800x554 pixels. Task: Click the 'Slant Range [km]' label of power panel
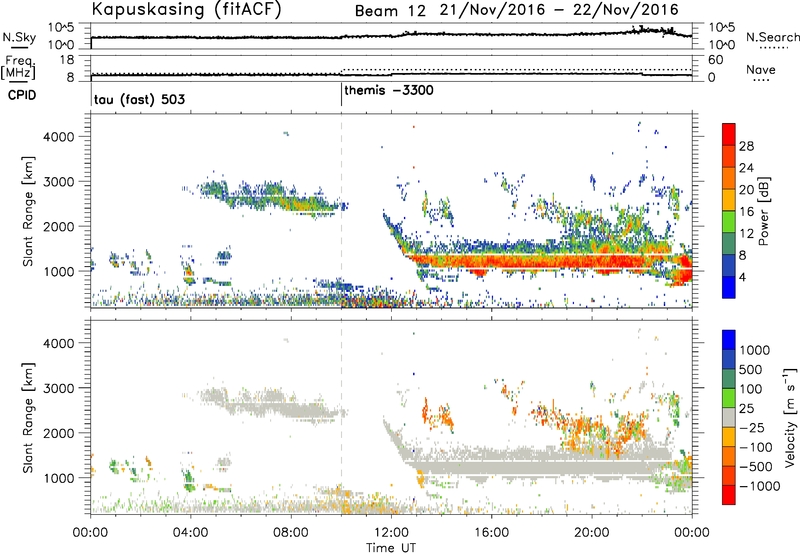(28, 211)
